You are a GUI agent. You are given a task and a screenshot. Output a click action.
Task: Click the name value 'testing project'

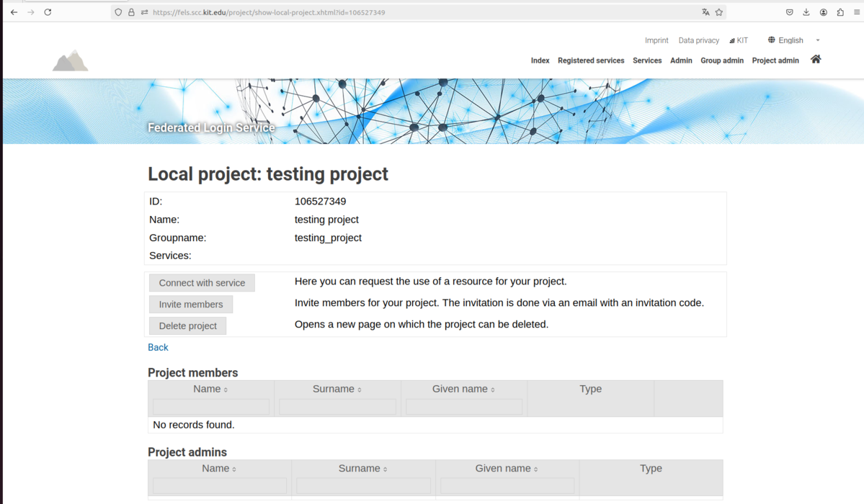[x=326, y=220]
